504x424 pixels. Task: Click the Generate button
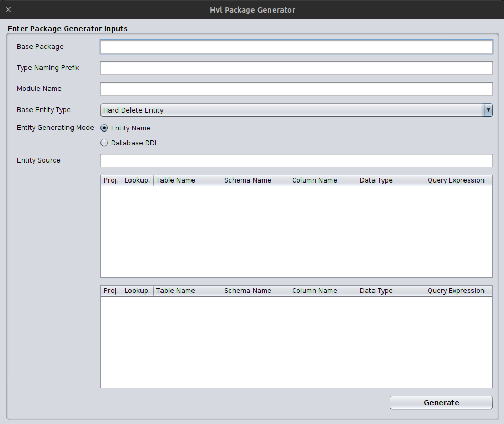(441, 402)
